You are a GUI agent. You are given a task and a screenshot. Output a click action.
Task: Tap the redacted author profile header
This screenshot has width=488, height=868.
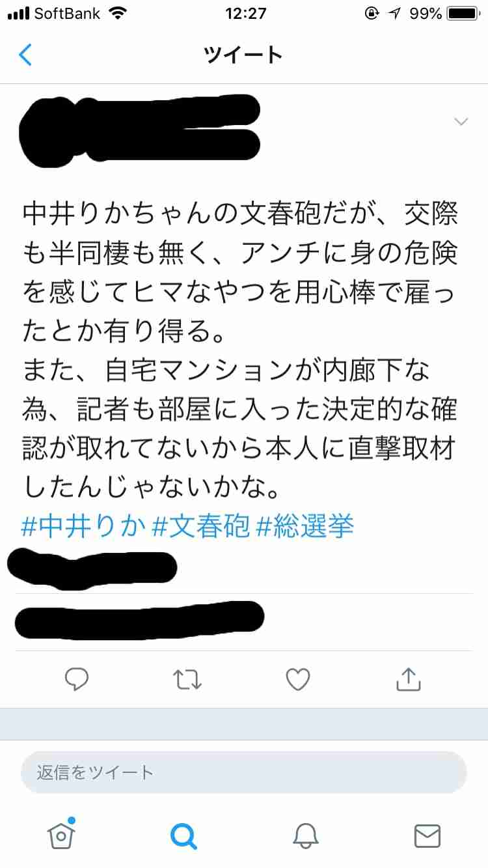(140, 129)
